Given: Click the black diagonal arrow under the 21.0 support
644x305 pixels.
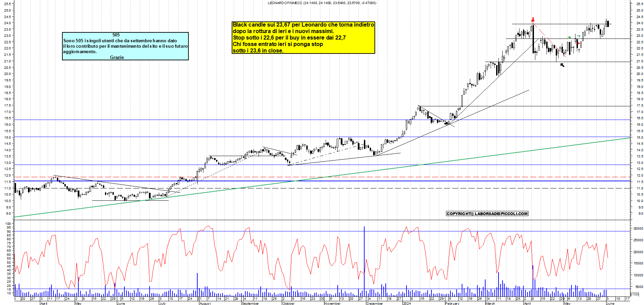Looking at the screenshot, I should coord(562,65).
